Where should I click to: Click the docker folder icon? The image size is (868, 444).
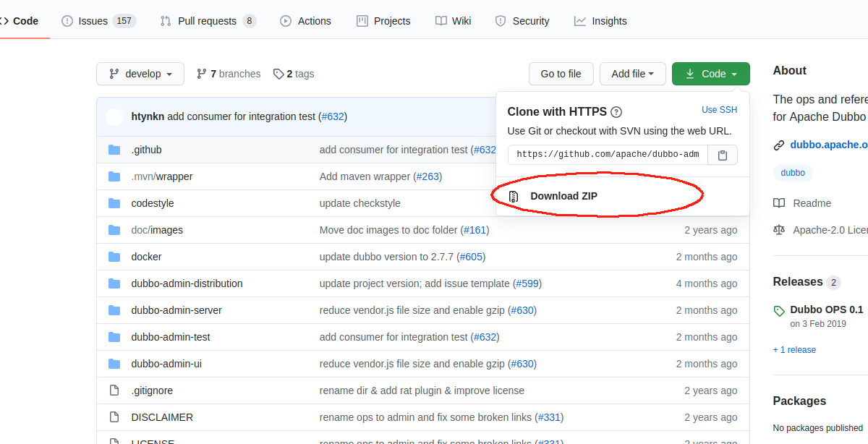click(x=114, y=257)
